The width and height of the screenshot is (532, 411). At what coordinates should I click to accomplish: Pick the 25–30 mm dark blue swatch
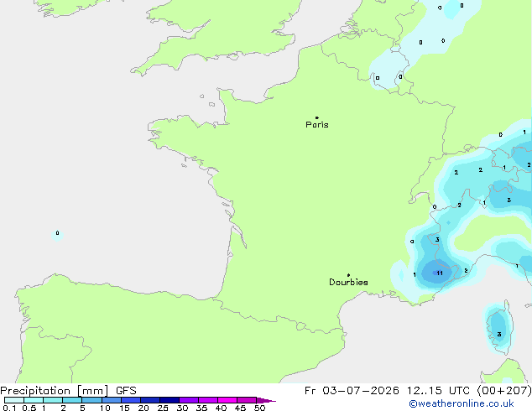170,400
